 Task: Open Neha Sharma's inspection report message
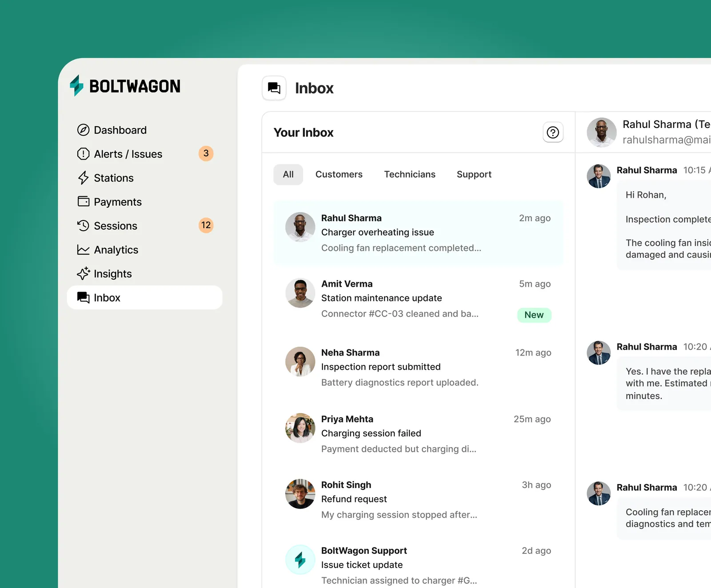click(x=418, y=368)
